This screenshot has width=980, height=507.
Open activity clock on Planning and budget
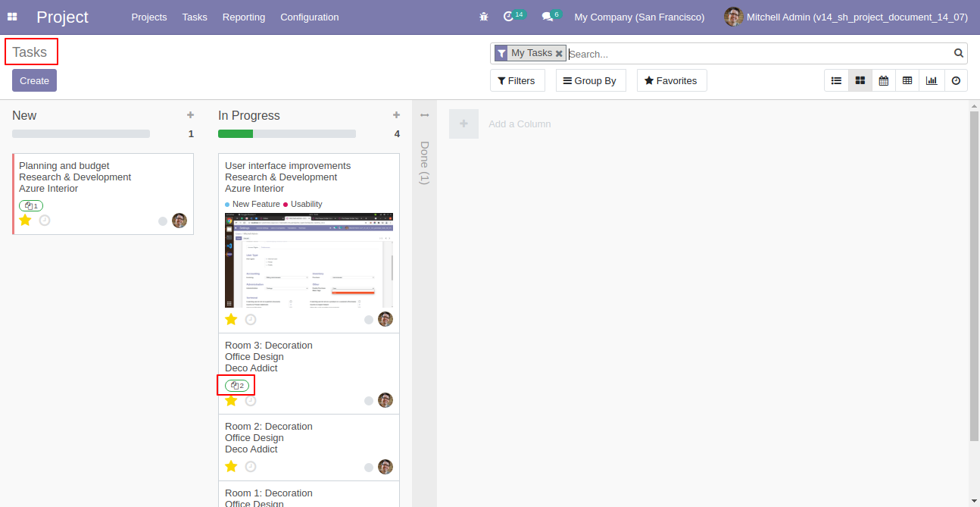pos(45,221)
